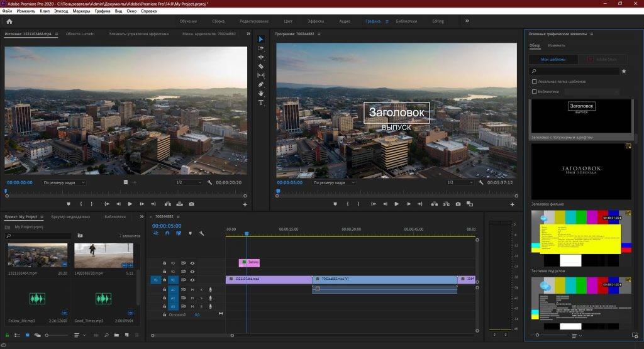
Task: Select the Pen tool
Action: (261, 84)
